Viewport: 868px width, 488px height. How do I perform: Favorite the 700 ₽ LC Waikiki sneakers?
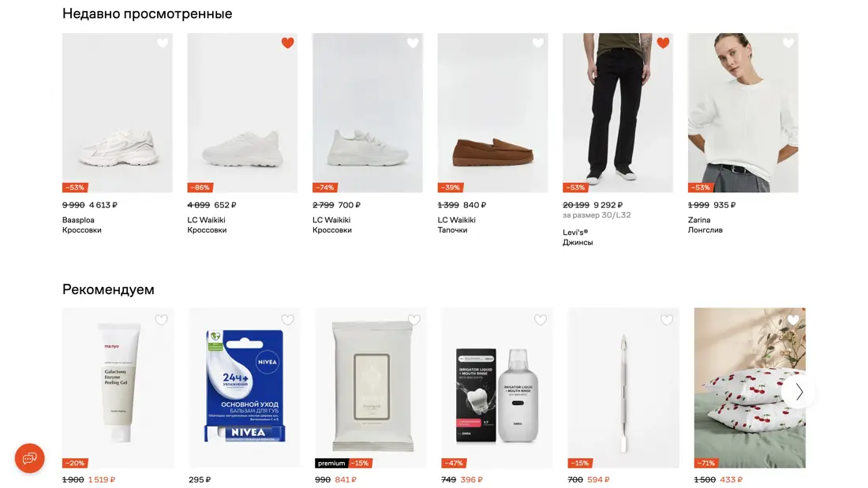(413, 43)
